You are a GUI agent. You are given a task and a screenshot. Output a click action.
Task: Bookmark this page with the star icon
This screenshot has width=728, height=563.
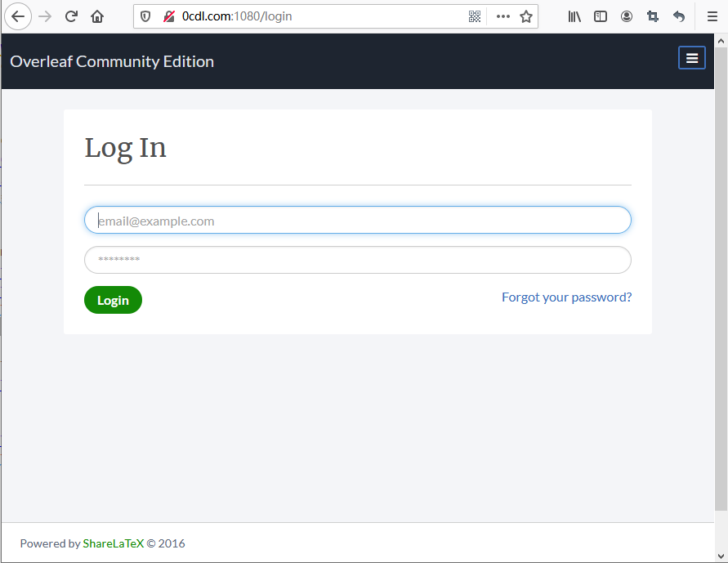pyautogui.click(x=526, y=16)
